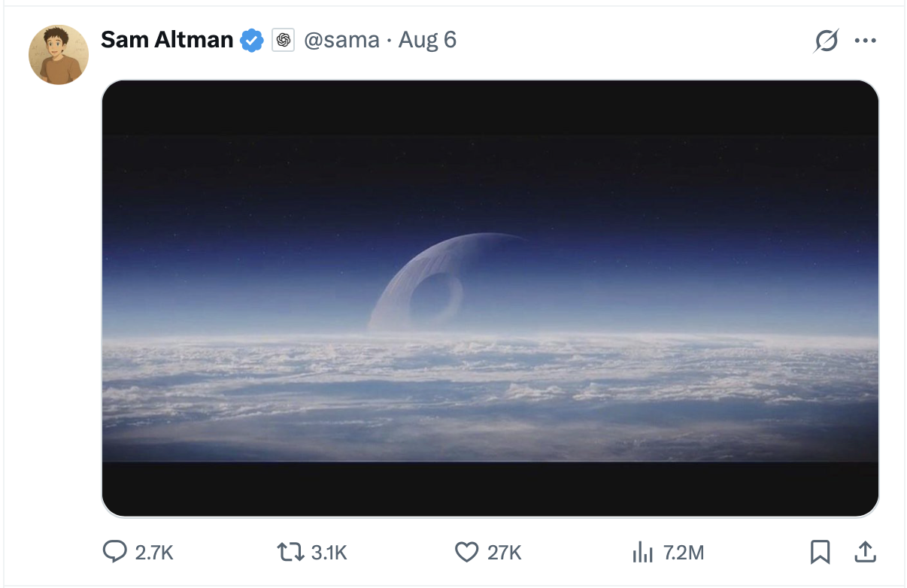The height and width of the screenshot is (588, 907).
Task: Like the tweet with heart icon
Action: coord(467,553)
